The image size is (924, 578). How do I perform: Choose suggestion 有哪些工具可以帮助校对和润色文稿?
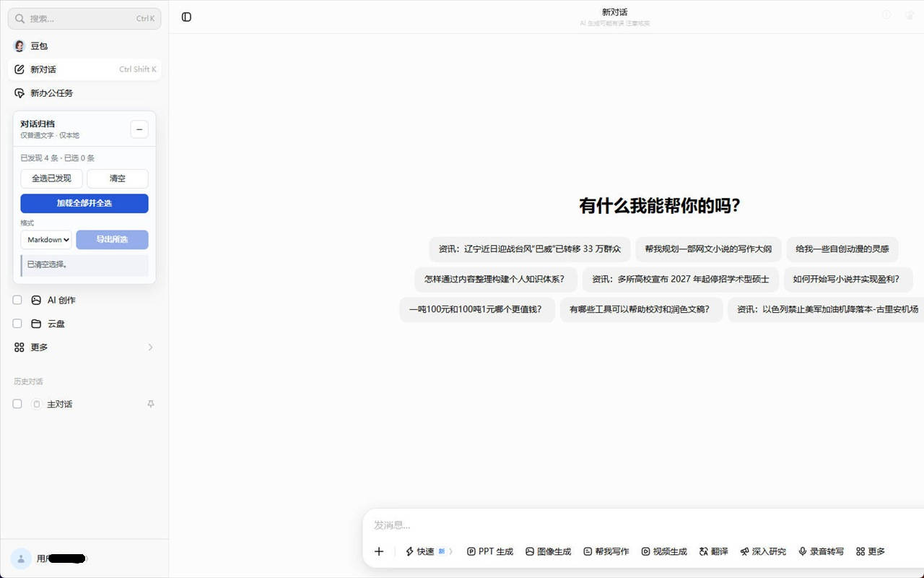[641, 310]
